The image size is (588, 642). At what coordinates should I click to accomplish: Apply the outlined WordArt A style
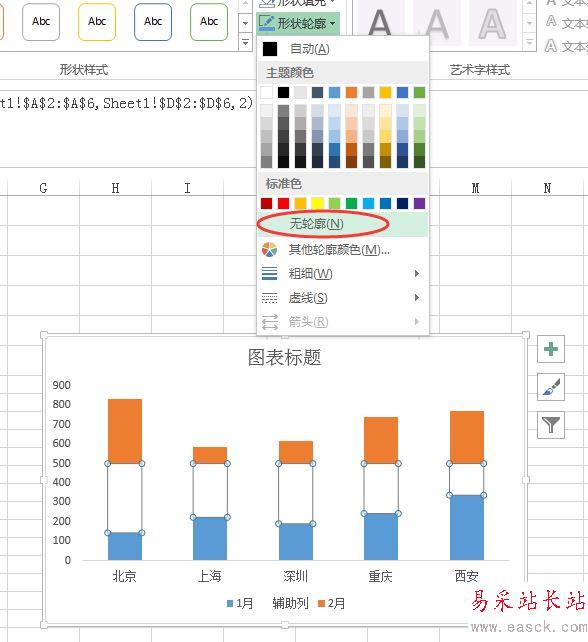(493, 25)
